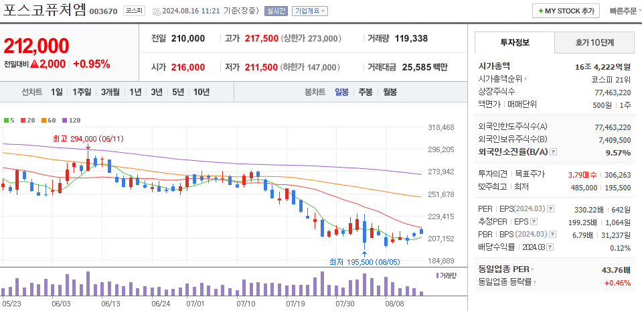Click the arrow icon after 시가총액순위
Image resolution: width=644 pixels, height=311 pixels.
point(526,79)
